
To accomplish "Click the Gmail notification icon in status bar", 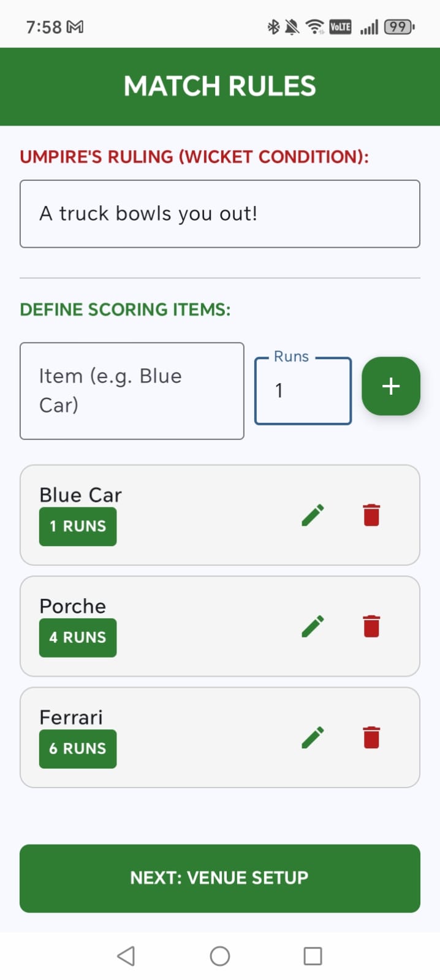I will (75, 27).
